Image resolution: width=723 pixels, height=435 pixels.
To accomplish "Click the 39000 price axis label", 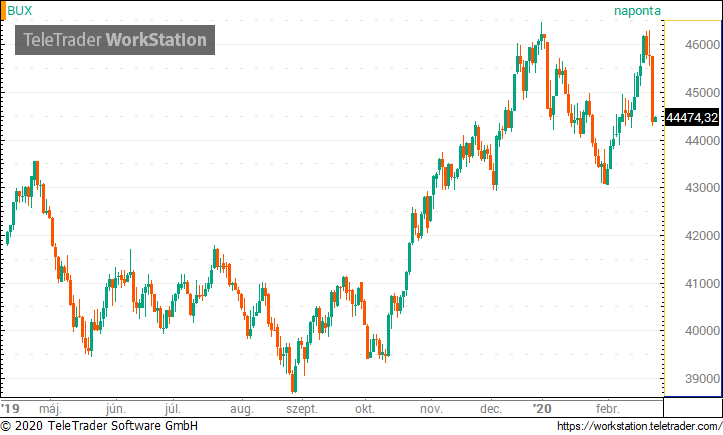I will tap(702, 379).
